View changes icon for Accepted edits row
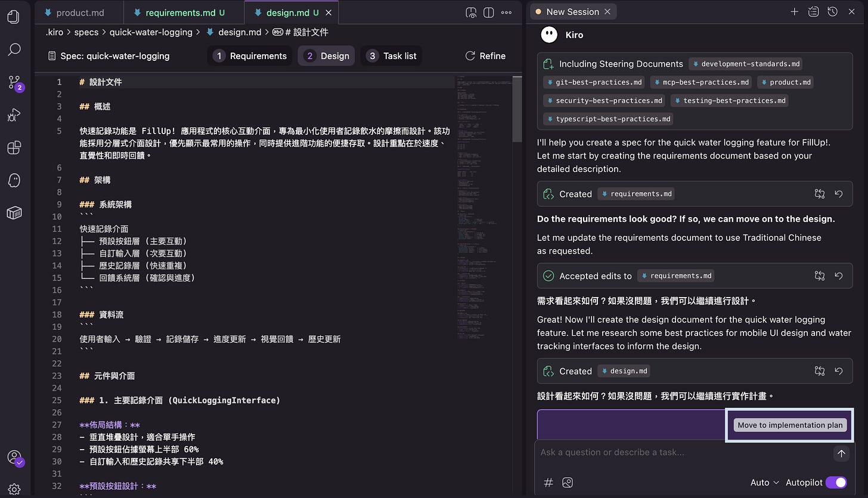This screenshot has height=498, width=868. [820, 276]
